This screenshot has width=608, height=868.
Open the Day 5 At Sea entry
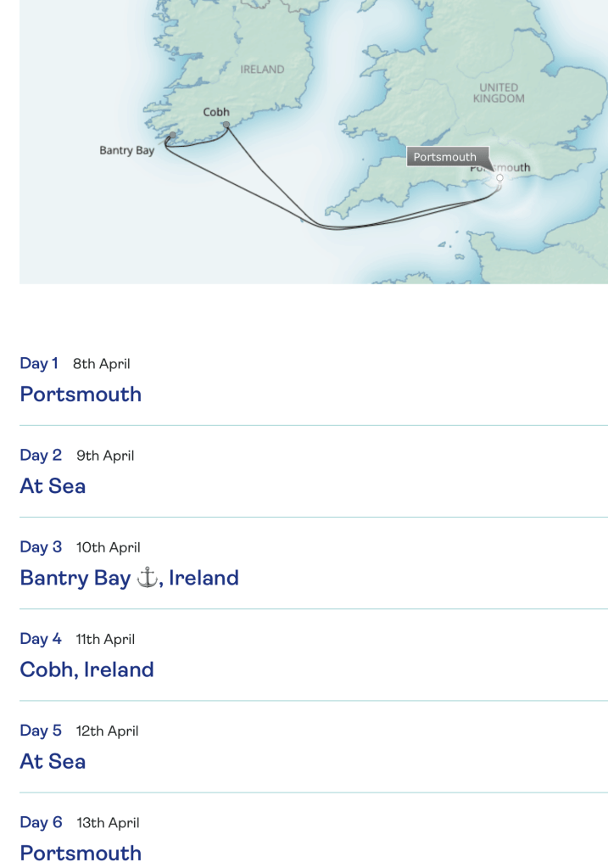pos(53,761)
